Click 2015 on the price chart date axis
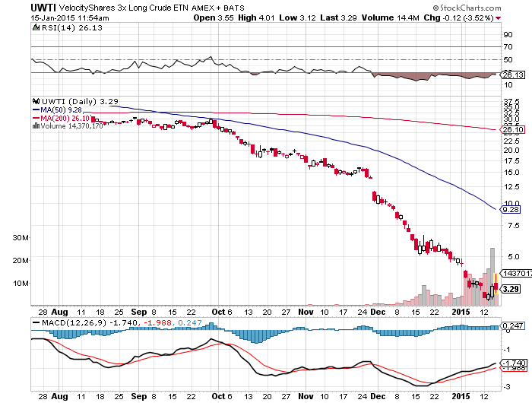The width and height of the screenshot is (532, 403). click(x=461, y=312)
